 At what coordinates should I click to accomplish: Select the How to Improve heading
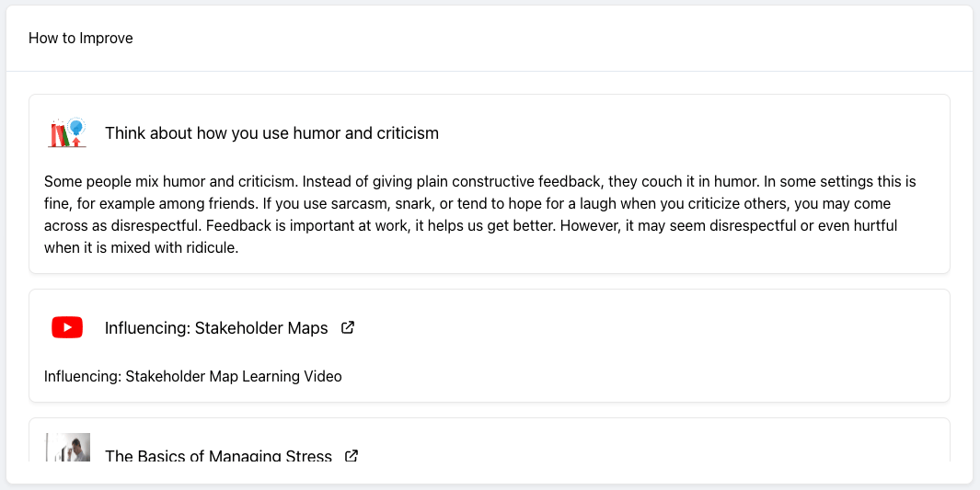[81, 39]
